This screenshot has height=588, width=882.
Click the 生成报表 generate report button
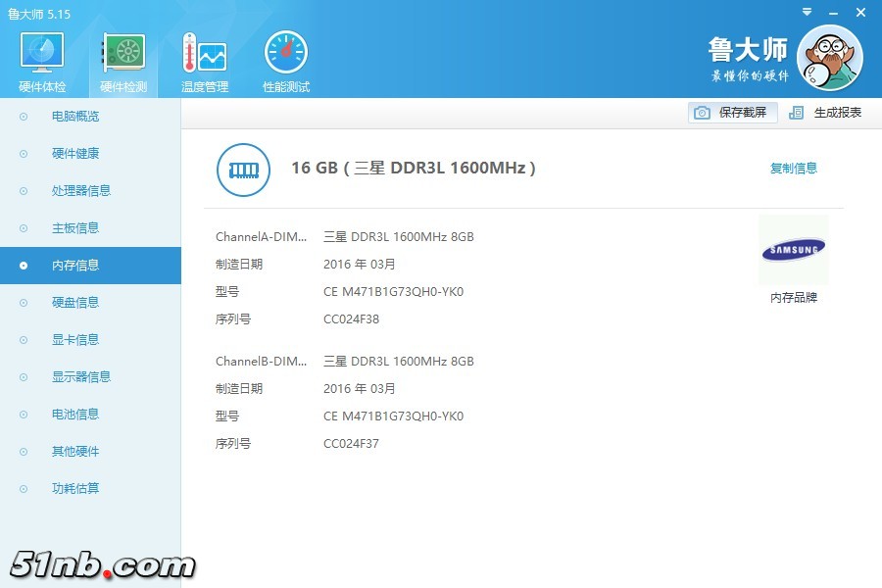[x=837, y=113]
